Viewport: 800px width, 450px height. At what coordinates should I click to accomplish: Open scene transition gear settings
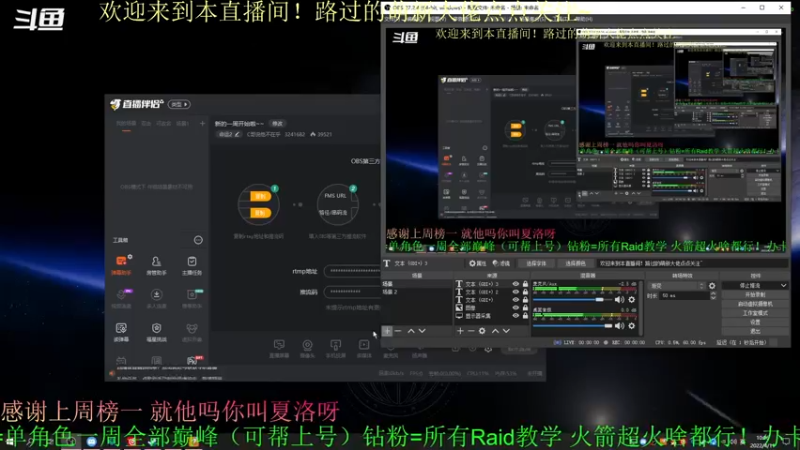coord(712,286)
